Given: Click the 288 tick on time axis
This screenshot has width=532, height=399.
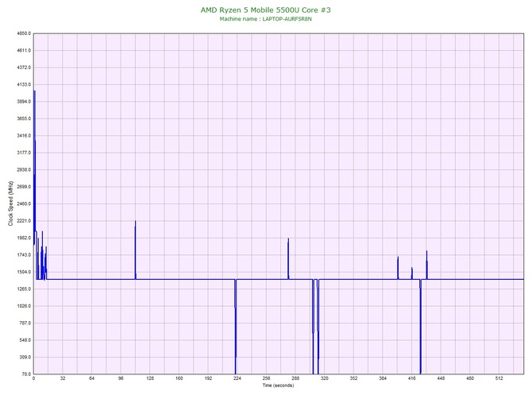Looking at the screenshot, I should click(x=295, y=378).
